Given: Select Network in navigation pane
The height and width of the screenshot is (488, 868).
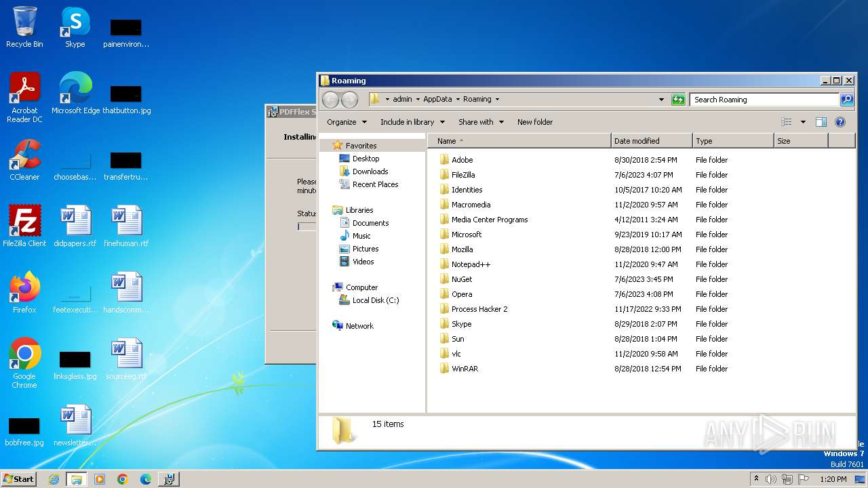Looking at the screenshot, I should 359,326.
